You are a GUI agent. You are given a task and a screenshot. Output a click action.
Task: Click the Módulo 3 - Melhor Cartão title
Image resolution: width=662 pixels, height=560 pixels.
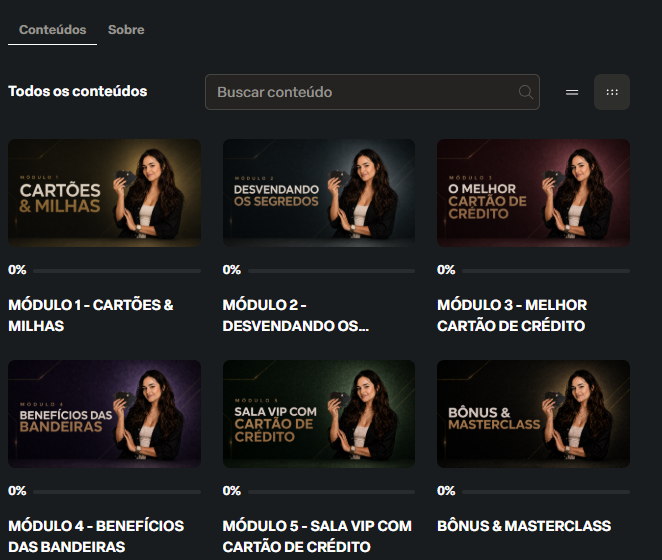pyautogui.click(x=512, y=315)
